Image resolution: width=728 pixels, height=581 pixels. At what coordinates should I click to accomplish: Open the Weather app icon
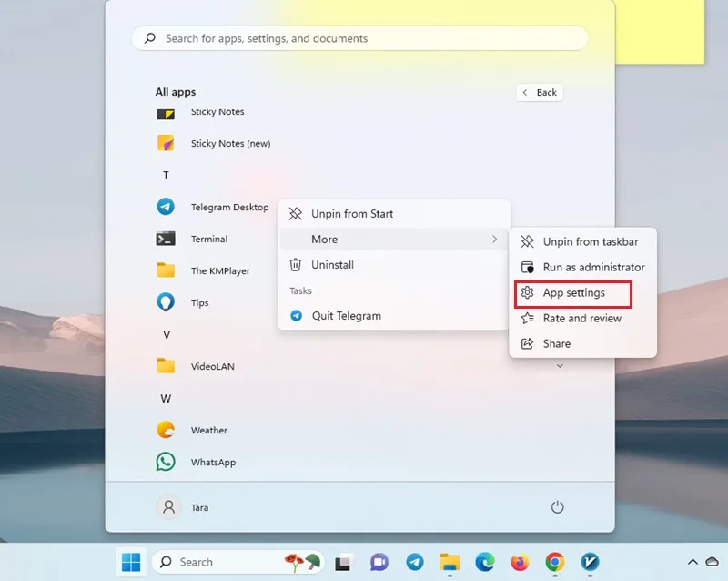click(166, 430)
